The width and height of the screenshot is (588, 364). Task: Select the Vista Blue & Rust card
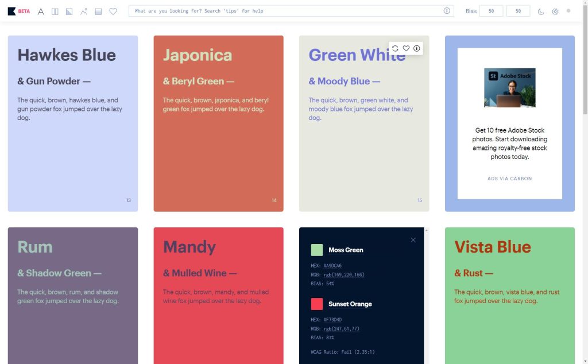pos(510,296)
